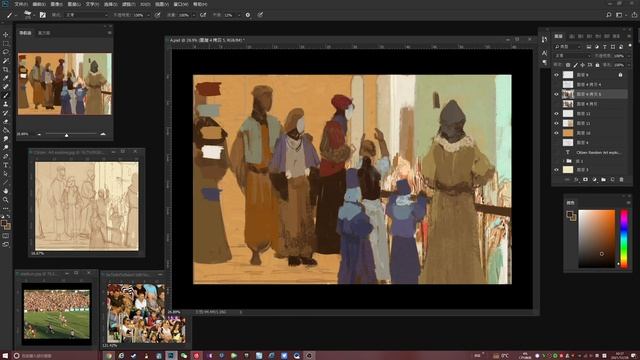Click the delete layer trash icon
This screenshot has height=360, width=640.
[x=621, y=180]
